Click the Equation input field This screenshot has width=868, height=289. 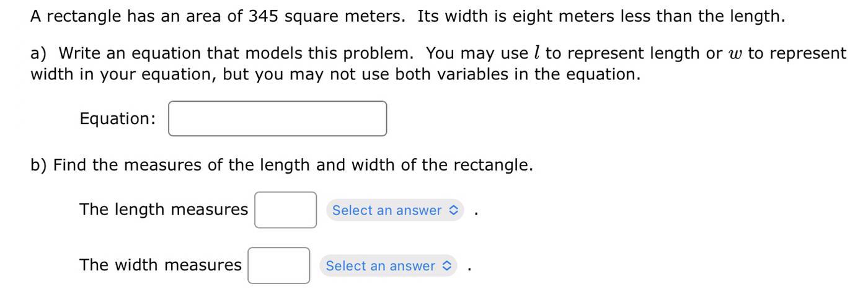277,118
